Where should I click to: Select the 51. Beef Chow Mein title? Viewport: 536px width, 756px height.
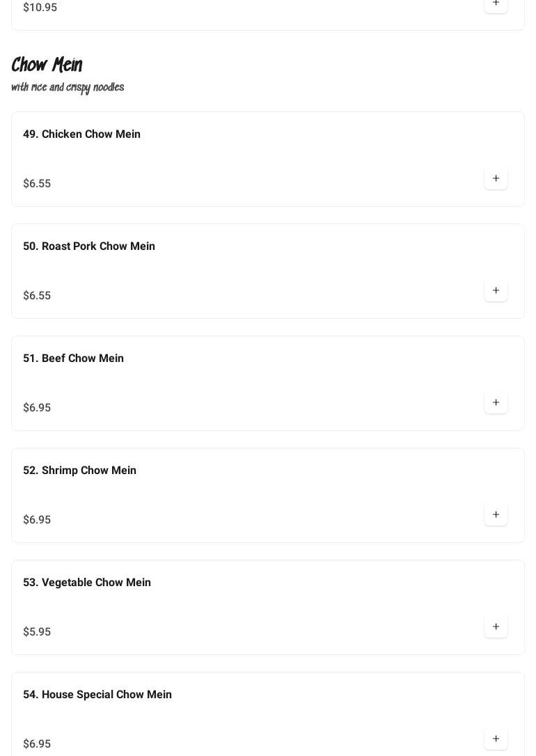click(x=73, y=359)
